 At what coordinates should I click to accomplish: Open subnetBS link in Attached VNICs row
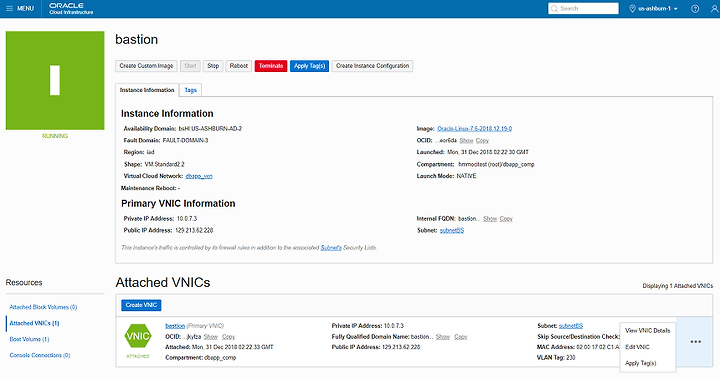click(x=571, y=326)
